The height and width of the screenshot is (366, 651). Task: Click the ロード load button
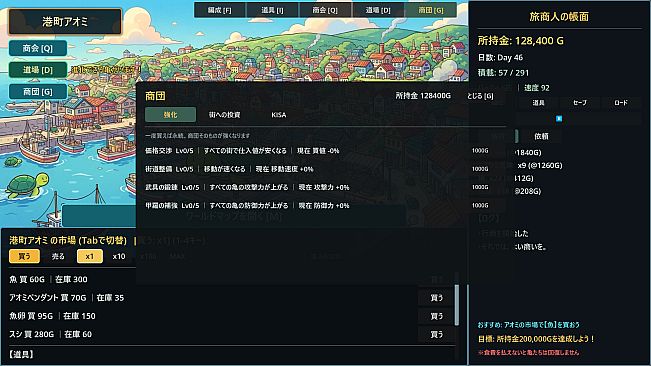[x=621, y=102]
